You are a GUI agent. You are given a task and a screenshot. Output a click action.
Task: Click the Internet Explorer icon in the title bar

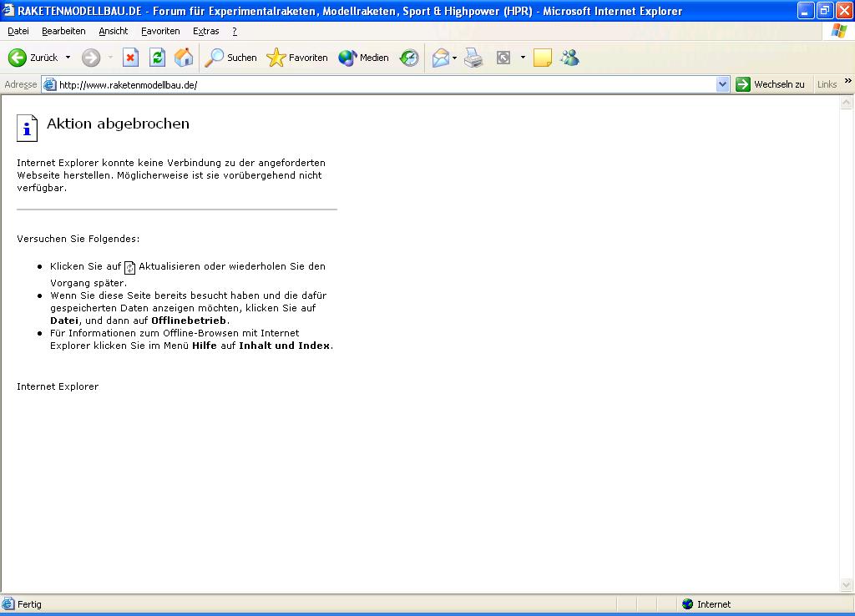[x=8, y=10]
